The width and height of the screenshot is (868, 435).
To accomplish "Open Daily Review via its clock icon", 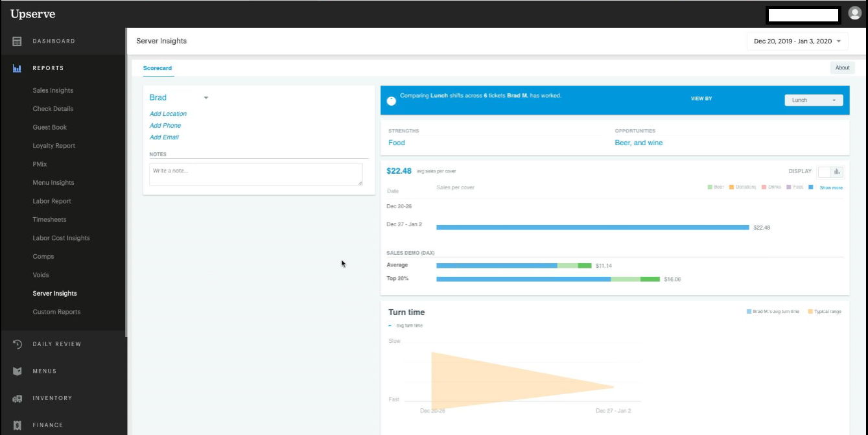I will [18, 344].
